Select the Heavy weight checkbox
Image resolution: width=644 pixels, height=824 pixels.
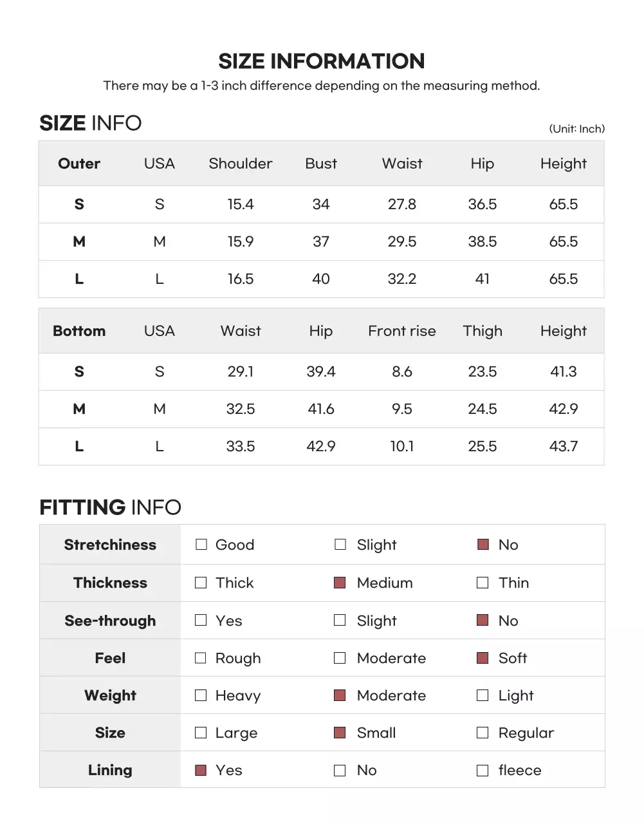tap(201, 695)
